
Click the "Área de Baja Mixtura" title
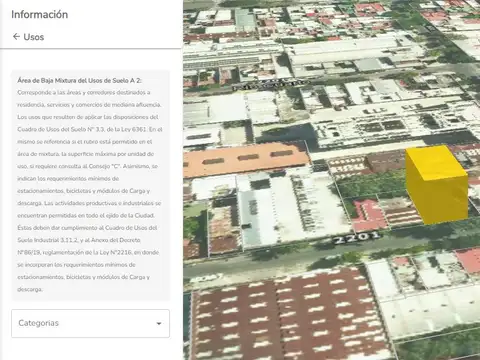click(x=79, y=80)
